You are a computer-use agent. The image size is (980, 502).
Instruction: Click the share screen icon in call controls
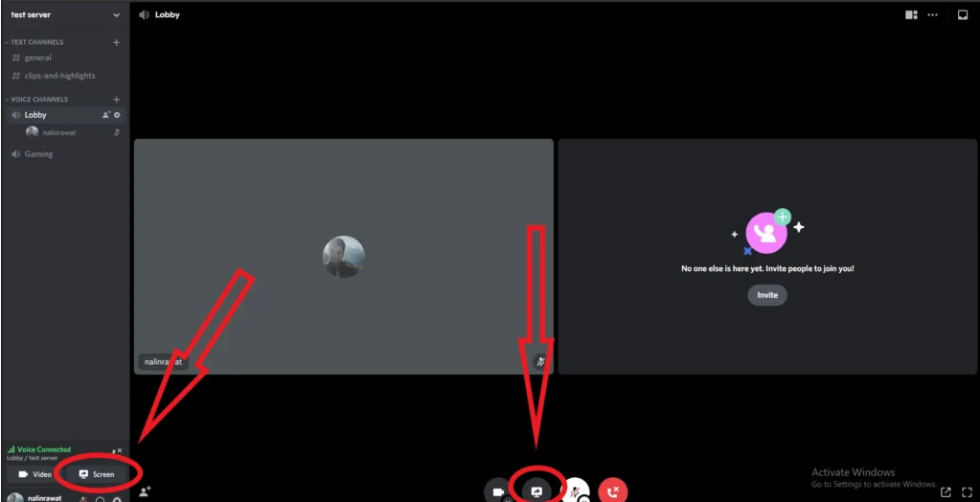point(536,491)
